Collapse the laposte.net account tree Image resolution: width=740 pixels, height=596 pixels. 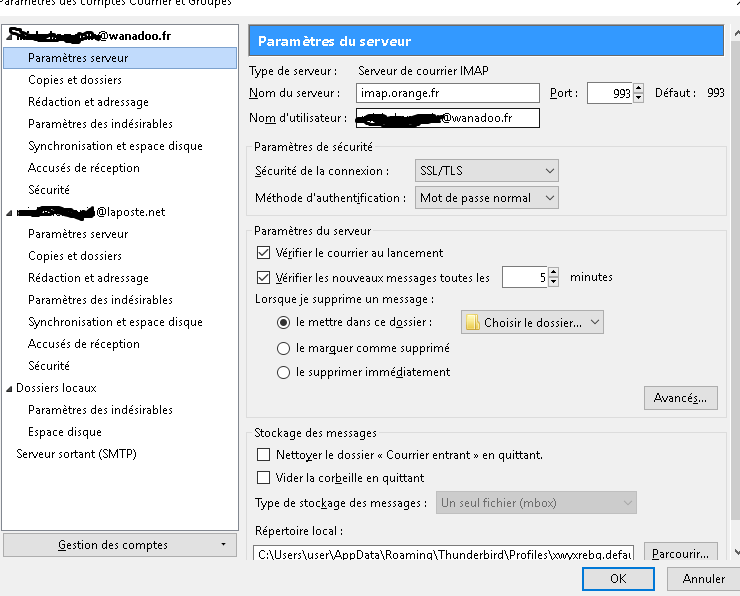pyautogui.click(x=9, y=212)
